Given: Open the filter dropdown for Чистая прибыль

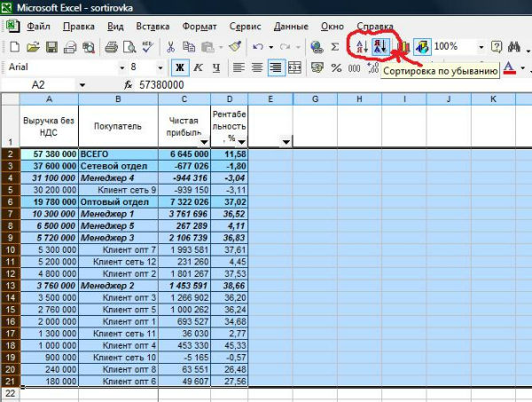Looking at the screenshot, I should point(204,141).
